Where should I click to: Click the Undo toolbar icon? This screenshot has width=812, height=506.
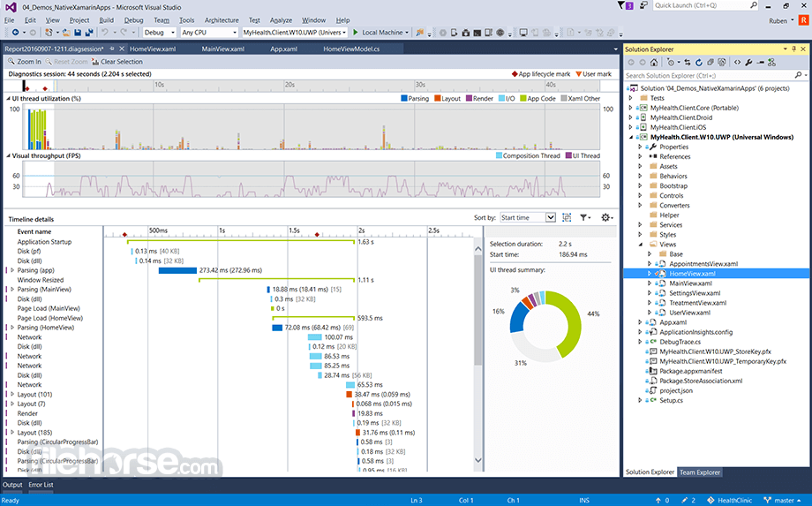point(105,32)
